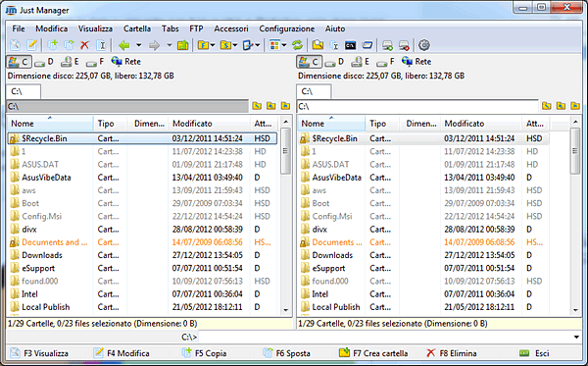This screenshot has height=366, width=588.
Task: Select drive C in right panel
Action: pyautogui.click(x=309, y=62)
